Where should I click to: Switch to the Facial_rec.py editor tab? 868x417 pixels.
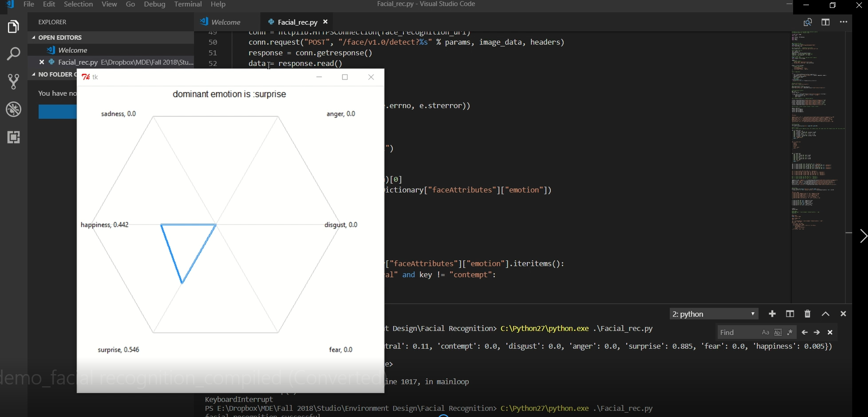pyautogui.click(x=297, y=22)
